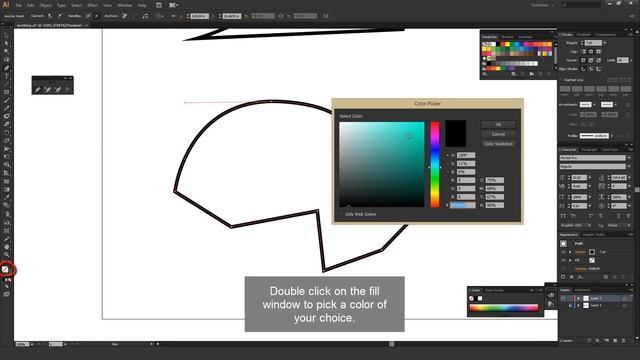
Task: Align stroke to inside
Action: [x=591, y=69]
